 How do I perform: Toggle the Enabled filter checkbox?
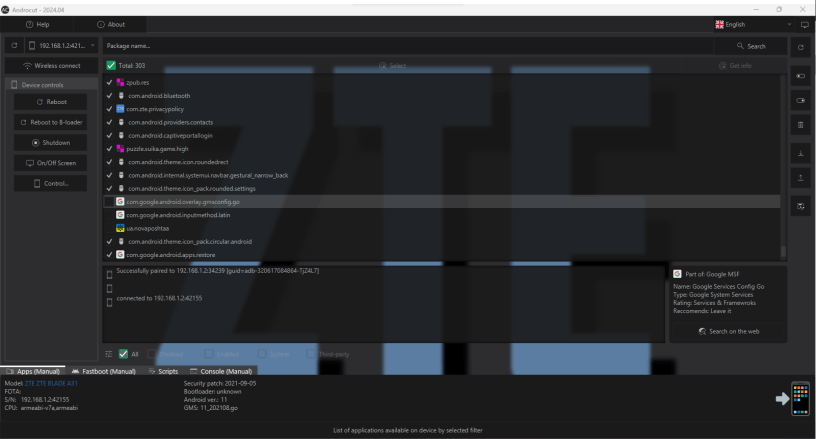tap(209, 354)
